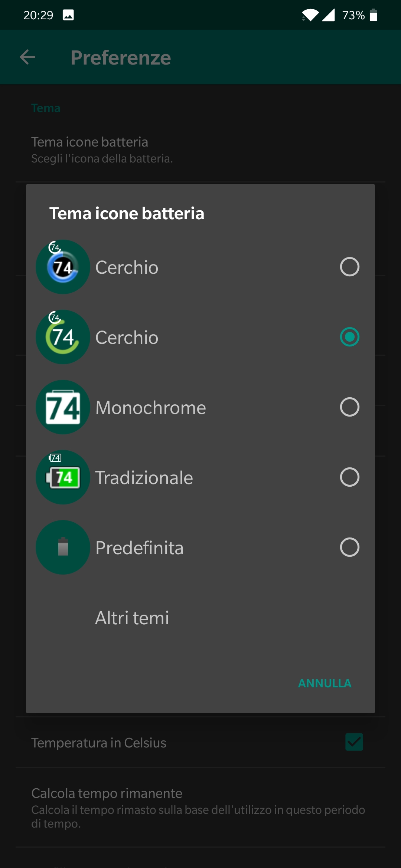Viewport: 401px width, 868px height.
Task: Select the first Cerchio radio button
Action: click(349, 267)
